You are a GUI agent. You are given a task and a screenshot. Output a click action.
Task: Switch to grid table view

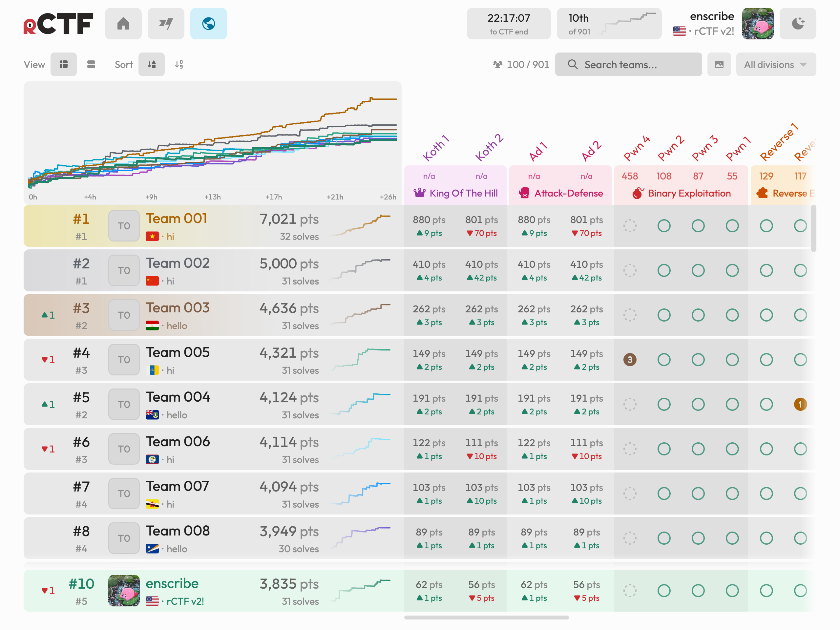[x=63, y=65]
